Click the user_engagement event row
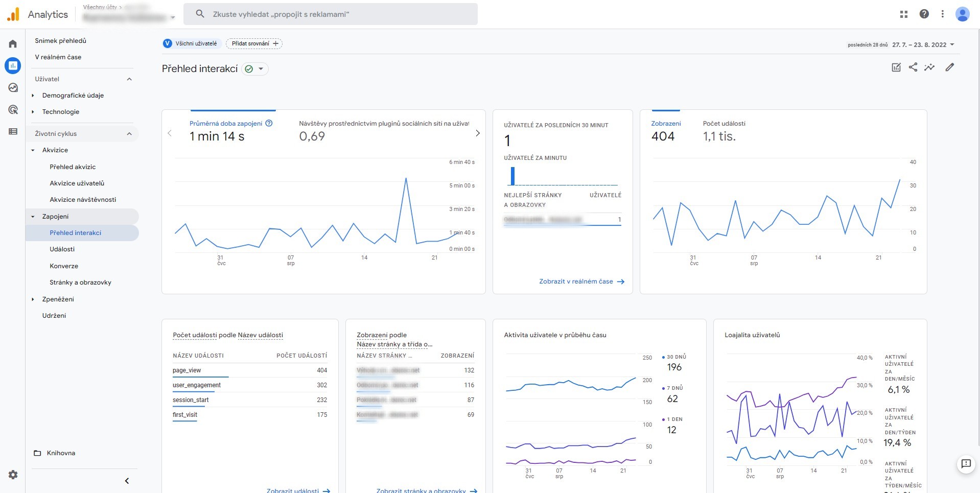This screenshot has width=980, height=493. (x=250, y=385)
